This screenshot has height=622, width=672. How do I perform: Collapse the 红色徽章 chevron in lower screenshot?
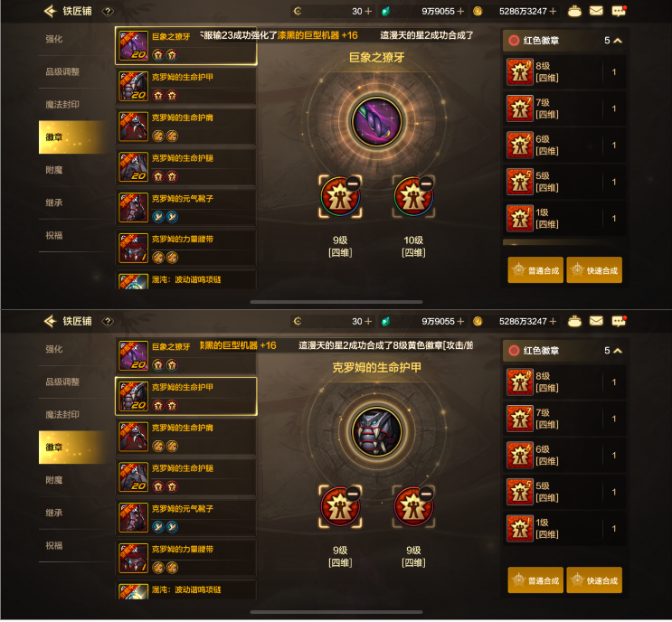coord(618,351)
